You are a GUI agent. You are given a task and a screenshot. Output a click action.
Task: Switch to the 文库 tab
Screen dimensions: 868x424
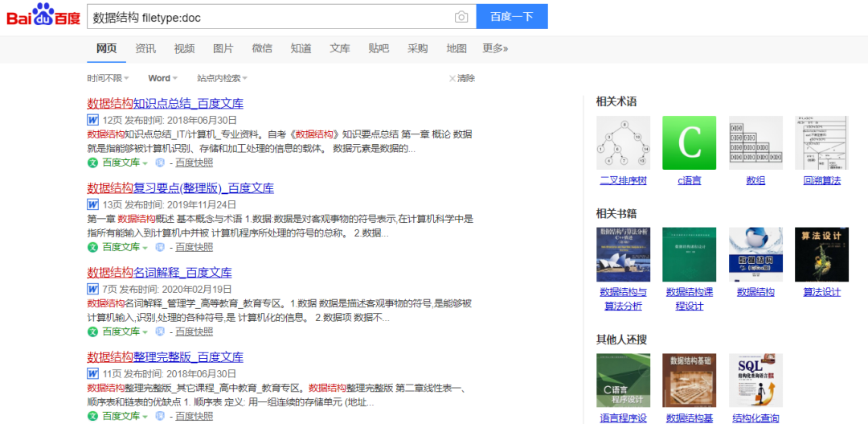pos(340,49)
